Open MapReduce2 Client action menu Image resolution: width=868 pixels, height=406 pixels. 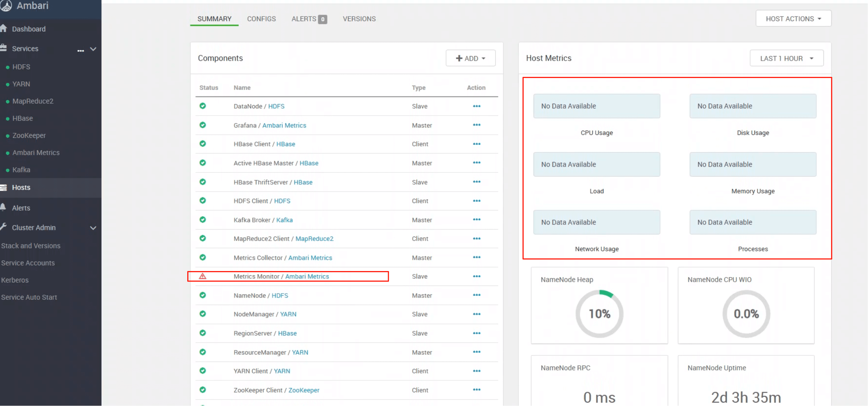(x=476, y=238)
